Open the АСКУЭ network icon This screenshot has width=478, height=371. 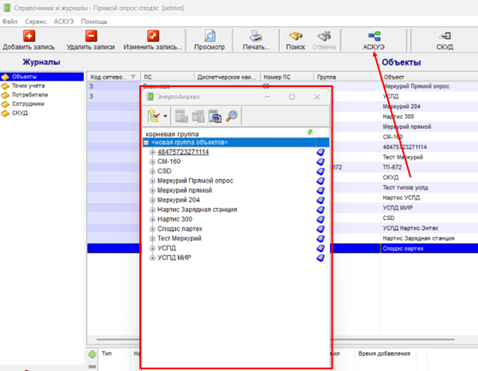tap(374, 36)
